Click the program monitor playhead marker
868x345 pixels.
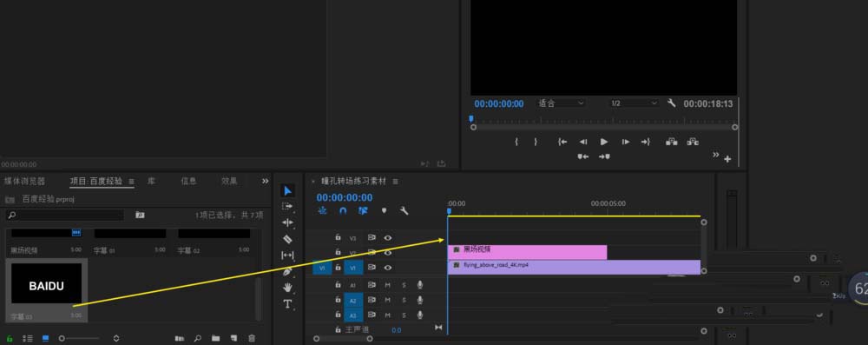471,118
